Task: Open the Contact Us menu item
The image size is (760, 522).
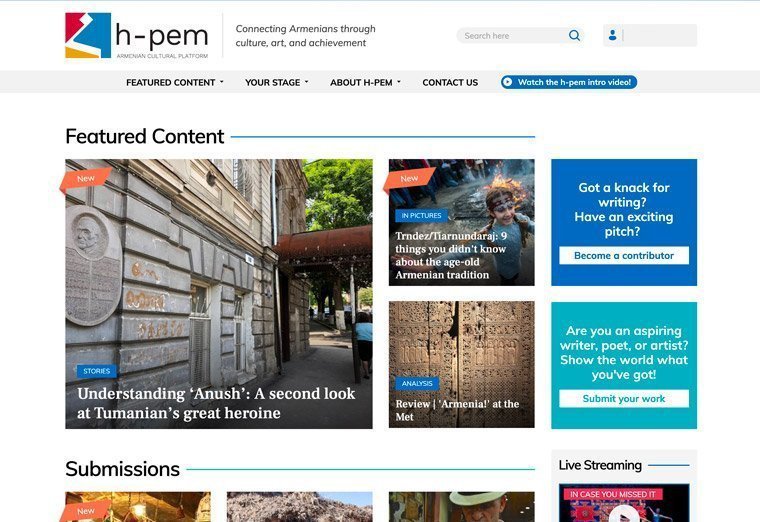Action: (450, 82)
